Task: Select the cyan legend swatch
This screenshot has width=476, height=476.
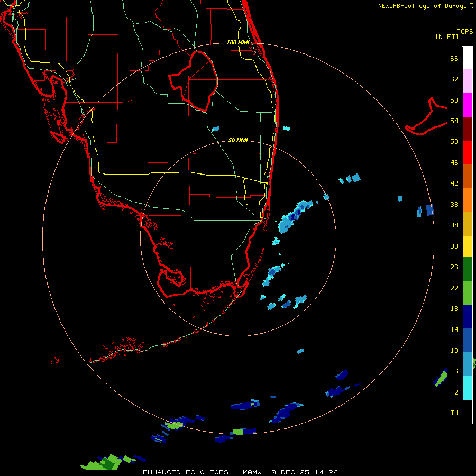Action: pos(467,388)
